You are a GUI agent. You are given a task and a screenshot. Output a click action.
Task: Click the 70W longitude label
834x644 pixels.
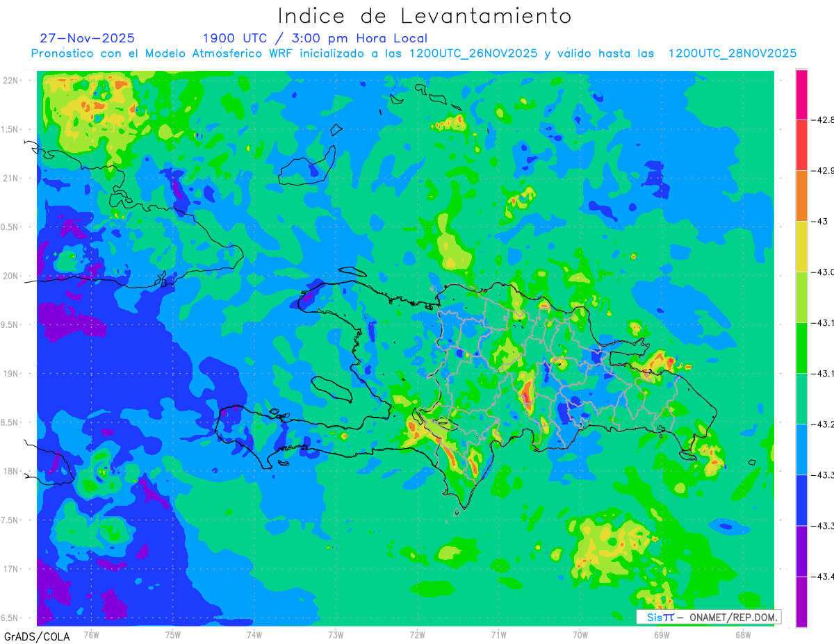click(x=580, y=635)
